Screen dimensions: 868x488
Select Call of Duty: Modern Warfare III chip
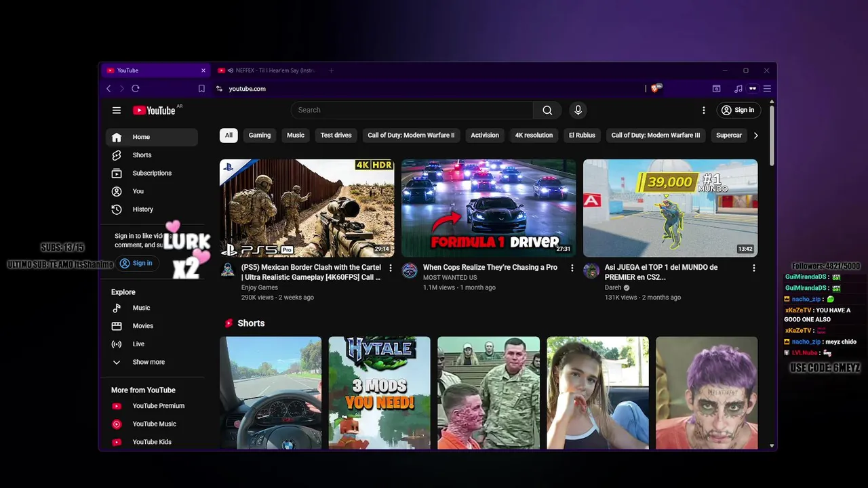[656, 135]
